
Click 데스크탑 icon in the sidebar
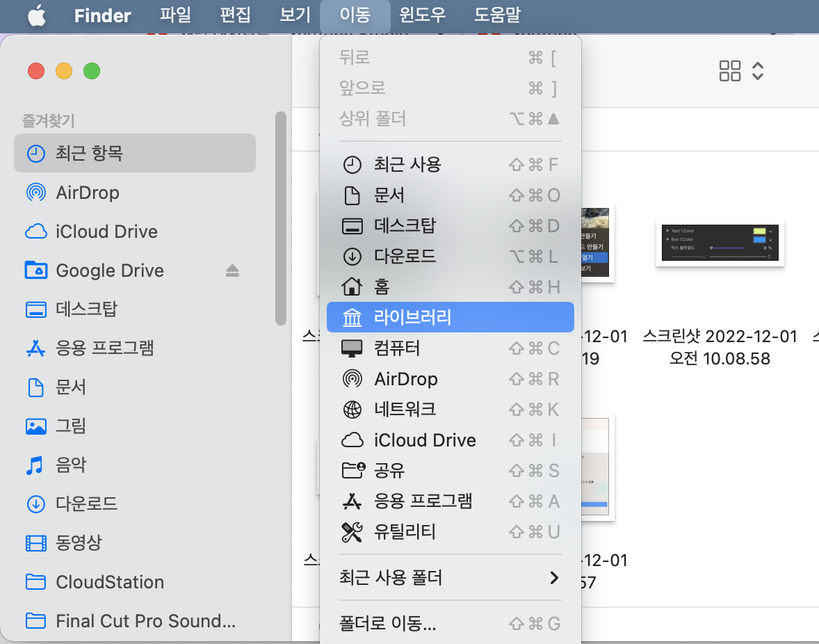click(x=36, y=309)
